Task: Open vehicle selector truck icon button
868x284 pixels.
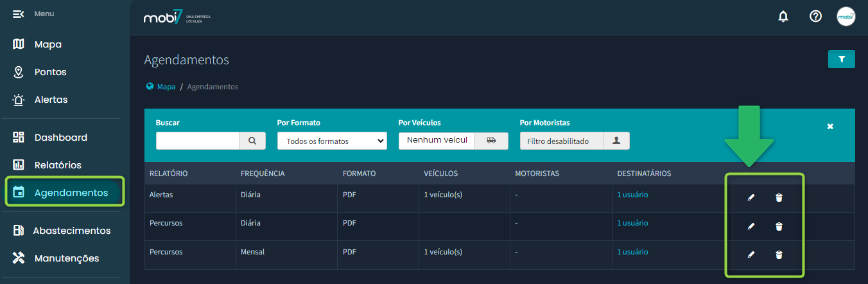Action: coord(491,141)
